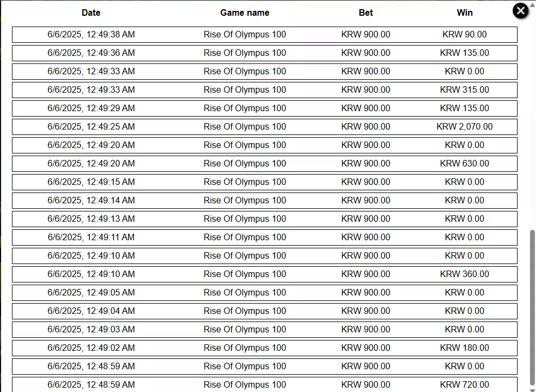Screen dimensions: 536x392
Task: Click the KRW 2,070.00 win amount
Action: tap(464, 127)
